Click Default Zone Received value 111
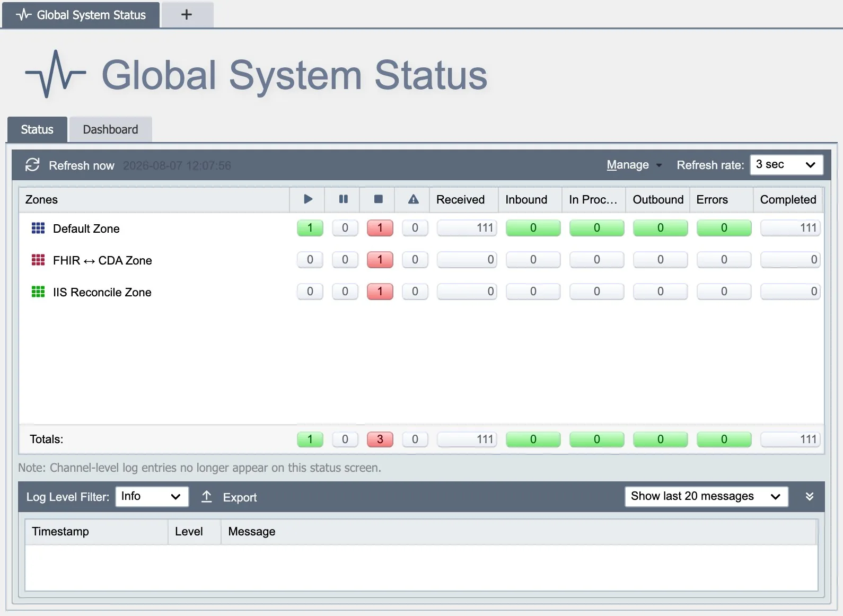The width and height of the screenshot is (843, 616). (x=467, y=228)
